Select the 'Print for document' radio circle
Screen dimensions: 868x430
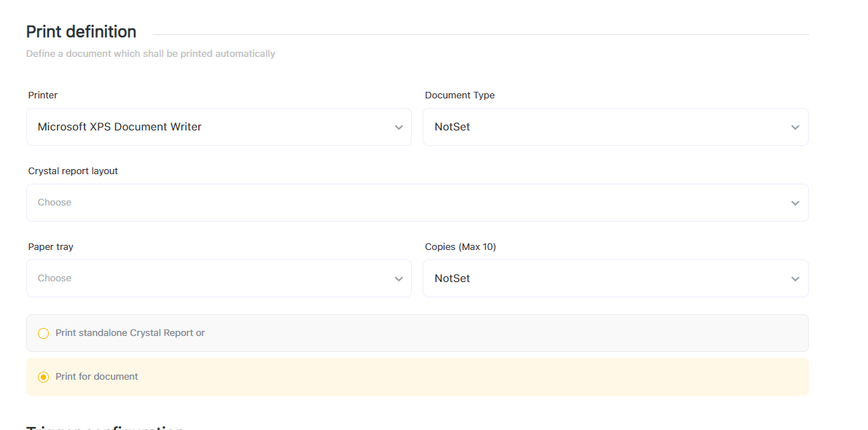[x=43, y=377]
